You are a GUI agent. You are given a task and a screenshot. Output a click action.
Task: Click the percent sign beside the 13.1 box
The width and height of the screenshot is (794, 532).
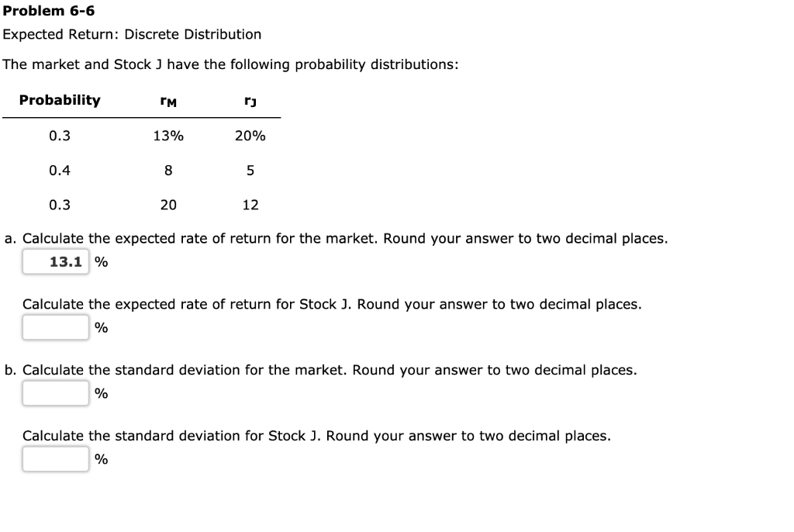[x=102, y=262]
